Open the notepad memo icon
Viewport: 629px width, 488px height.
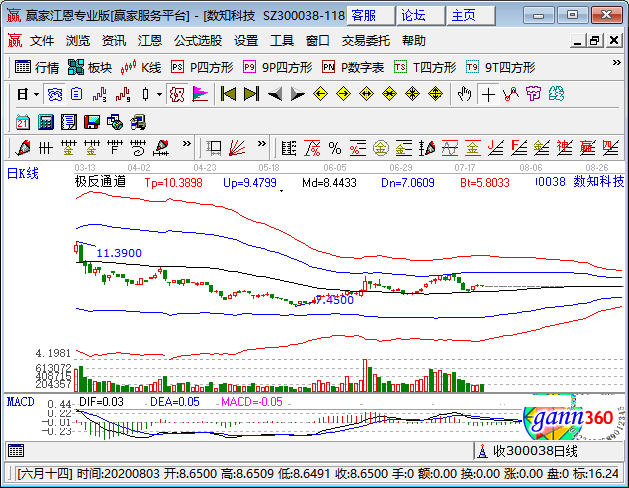coord(69,122)
